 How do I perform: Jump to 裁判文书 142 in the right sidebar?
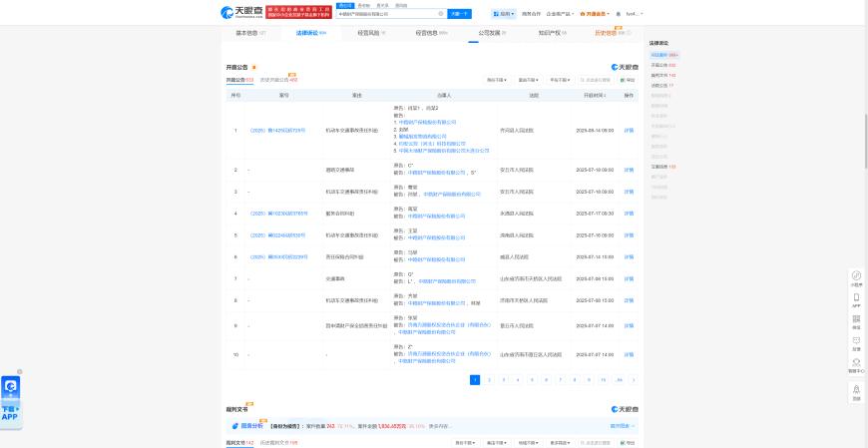[663, 75]
